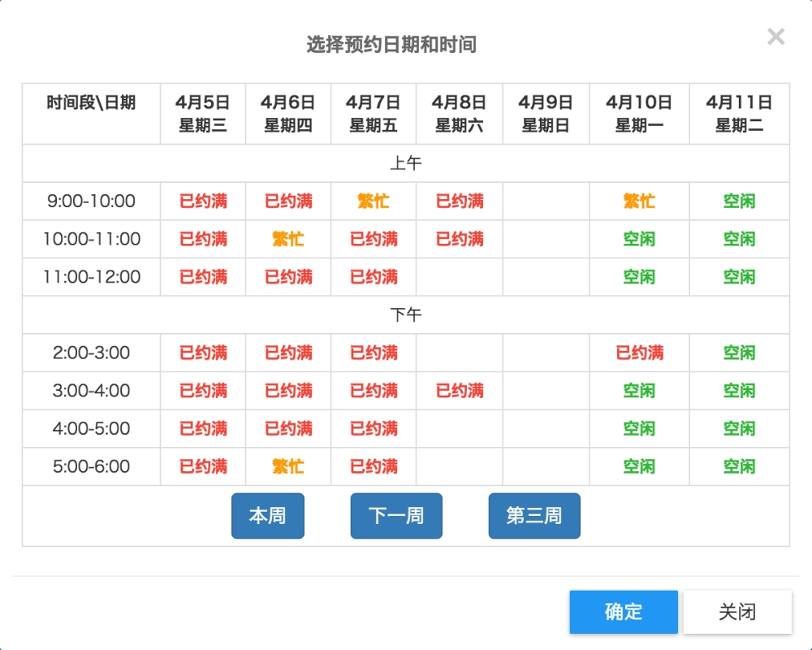Click the 4月6日 星期四 column header
812x650 pixels.
tap(288, 114)
